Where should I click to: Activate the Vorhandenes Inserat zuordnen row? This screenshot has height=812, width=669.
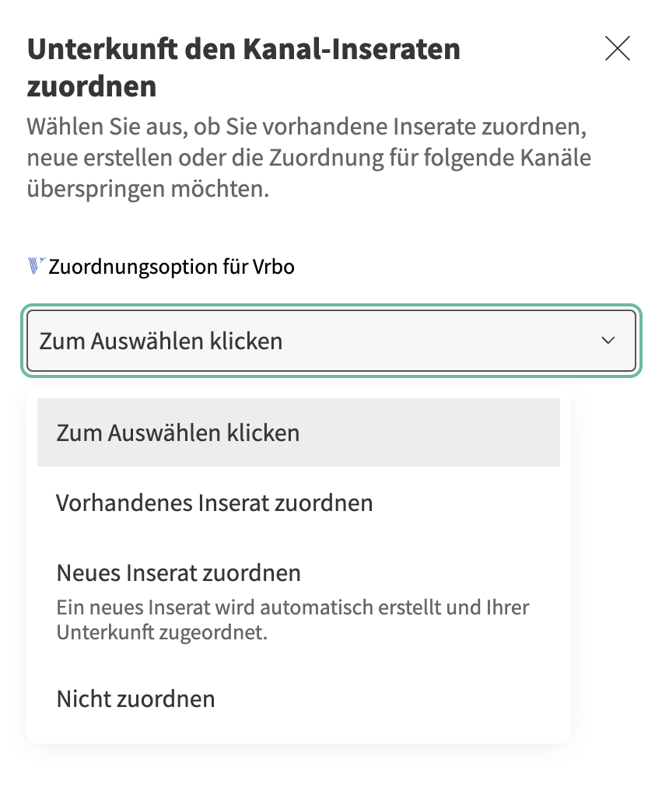pyautogui.click(x=215, y=502)
